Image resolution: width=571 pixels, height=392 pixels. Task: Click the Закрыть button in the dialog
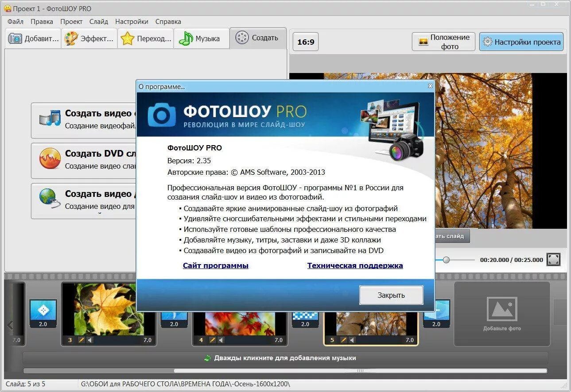(x=391, y=295)
